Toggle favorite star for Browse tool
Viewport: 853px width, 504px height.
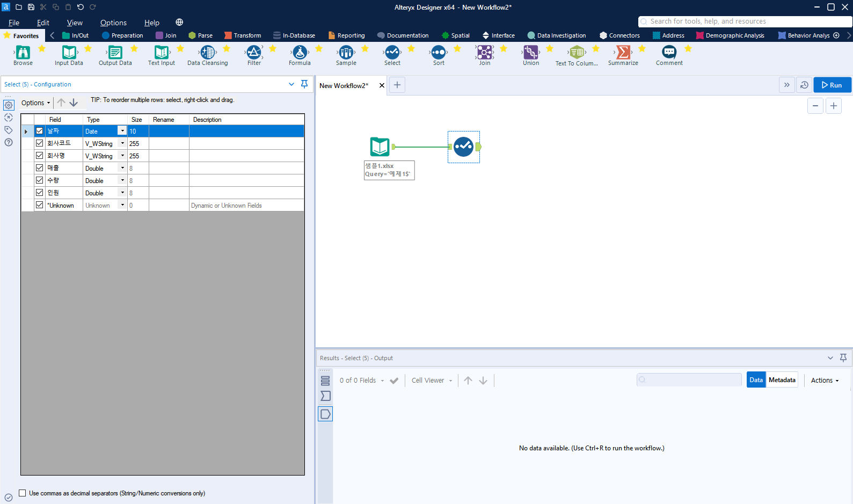pos(42,49)
